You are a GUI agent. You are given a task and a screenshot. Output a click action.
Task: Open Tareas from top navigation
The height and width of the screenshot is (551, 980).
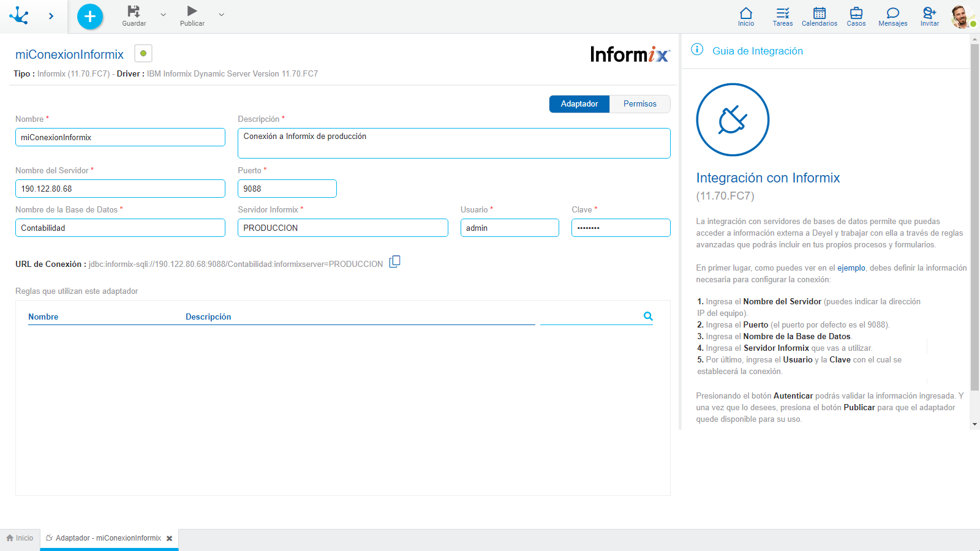[782, 17]
